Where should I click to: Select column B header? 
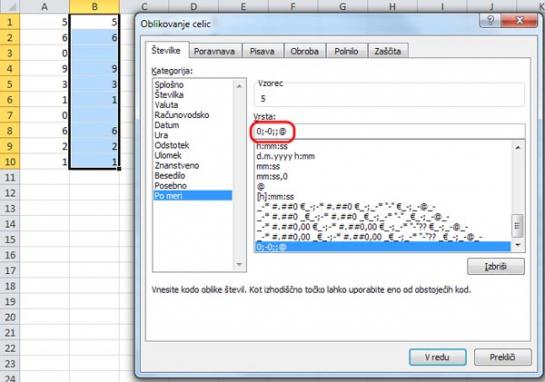[95, 7]
